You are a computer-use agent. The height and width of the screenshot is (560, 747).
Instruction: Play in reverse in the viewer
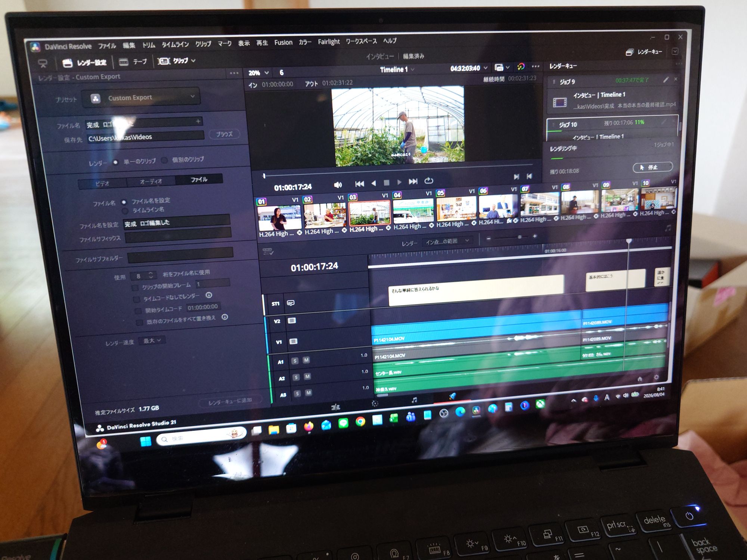tap(373, 183)
